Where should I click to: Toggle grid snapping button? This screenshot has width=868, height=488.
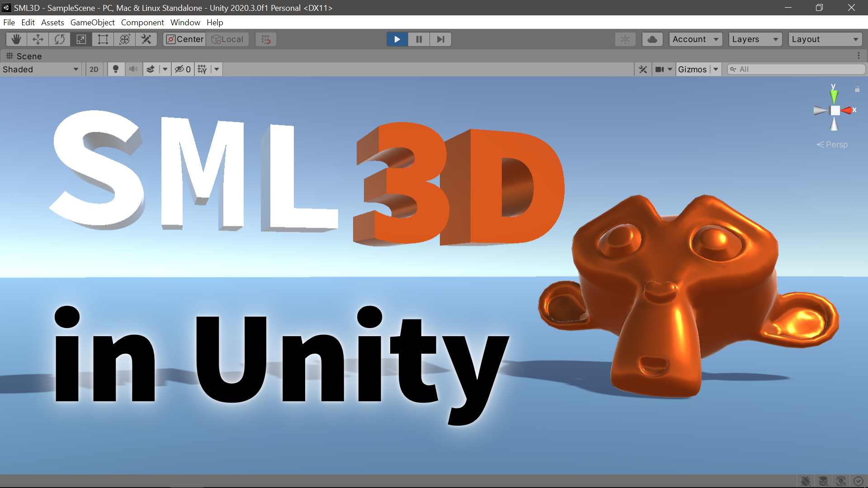click(x=266, y=39)
